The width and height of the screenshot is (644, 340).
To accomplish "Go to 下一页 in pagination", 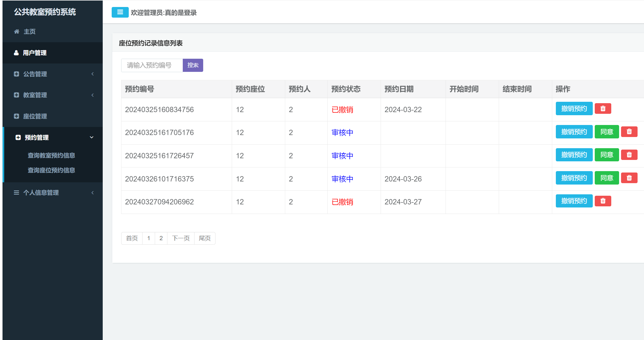I will (181, 239).
